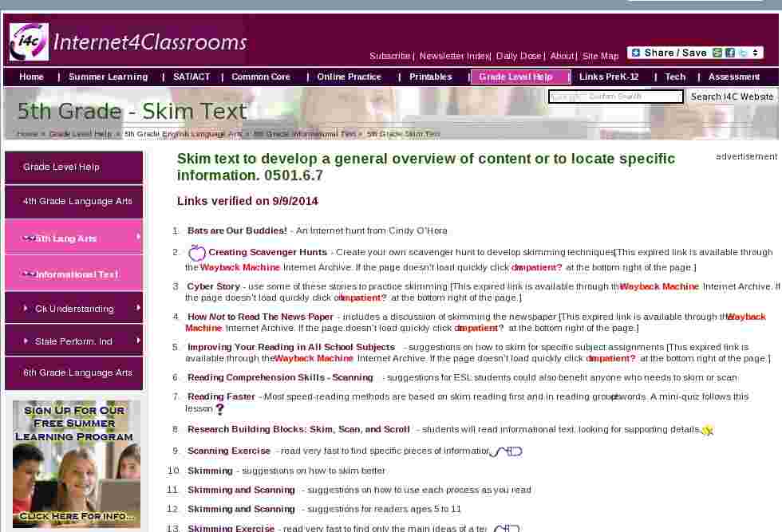Click the i4c logo icon
This screenshot has height=532, width=782.
coord(29,42)
